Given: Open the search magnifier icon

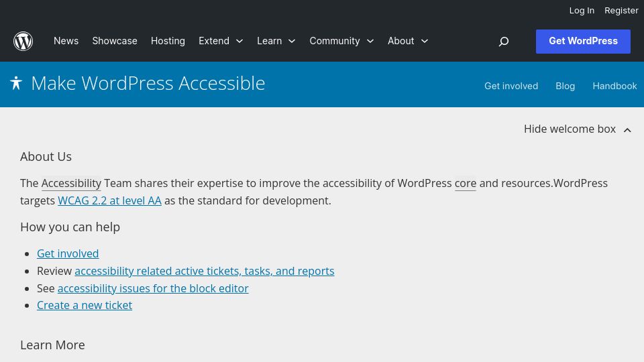Looking at the screenshot, I should pos(504,42).
